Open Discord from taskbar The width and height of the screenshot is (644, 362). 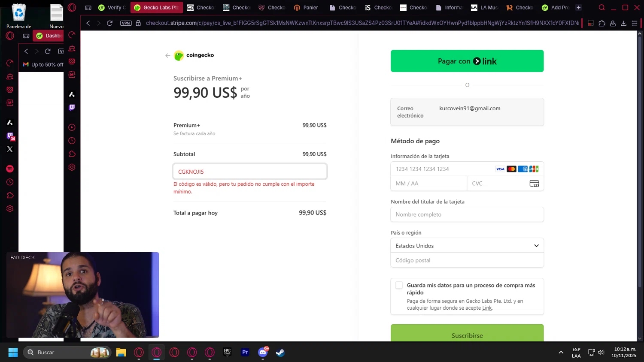click(x=263, y=352)
